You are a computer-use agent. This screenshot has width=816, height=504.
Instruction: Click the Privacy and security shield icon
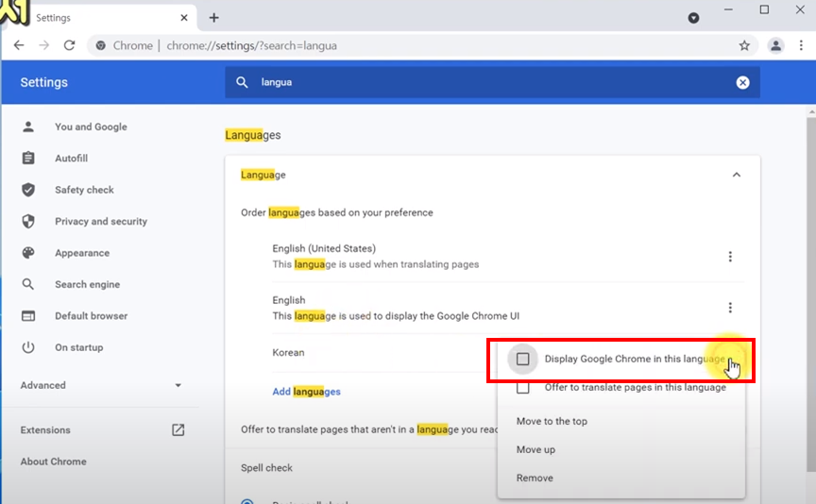click(x=28, y=221)
